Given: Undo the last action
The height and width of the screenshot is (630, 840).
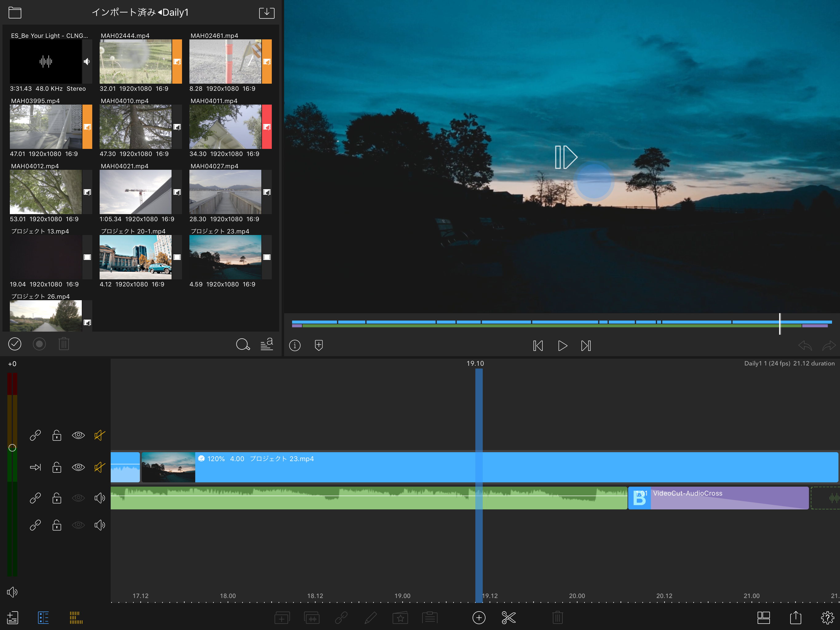Looking at the screenshot, I should [805, 346].
